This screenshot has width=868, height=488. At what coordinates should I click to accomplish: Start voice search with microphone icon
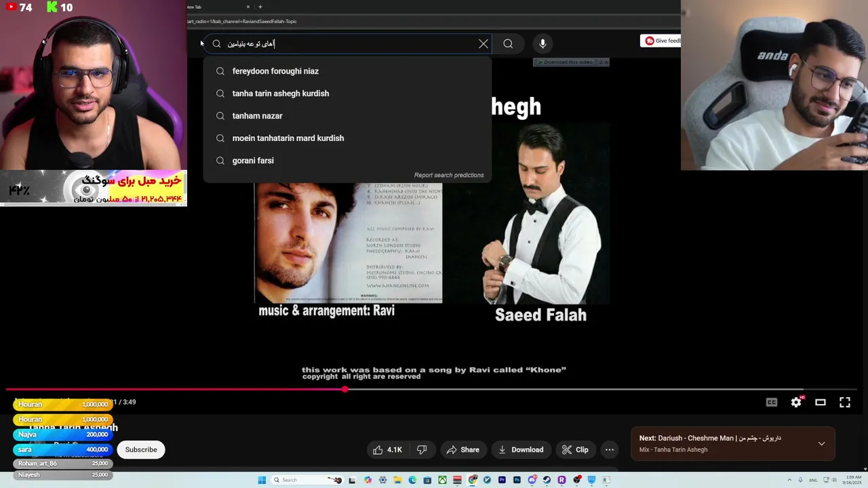click(x=542, y=43)
